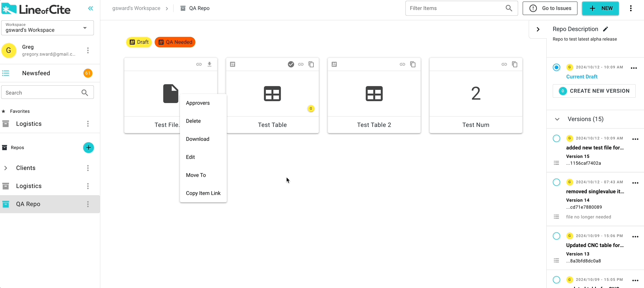Viewport: 644px width, 288px height.
Task: Select the Current Draft radio button
Action: pos(556,67)
